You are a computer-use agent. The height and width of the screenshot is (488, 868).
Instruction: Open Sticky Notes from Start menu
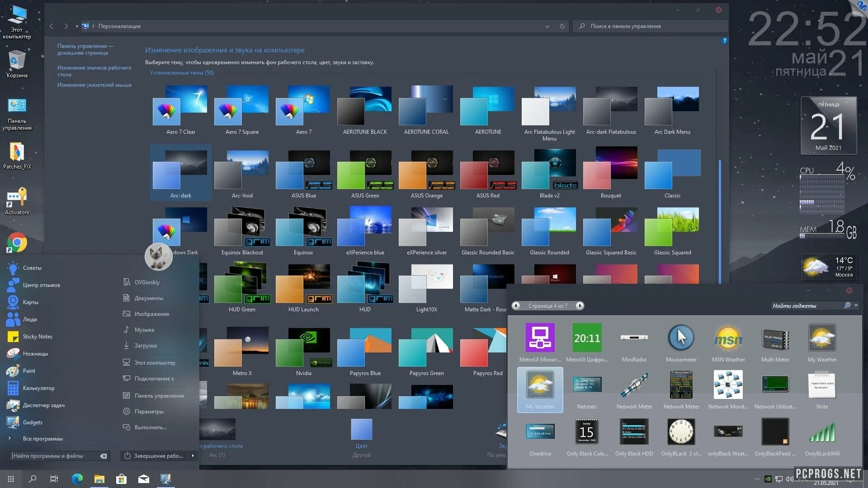tap(37, 336)
